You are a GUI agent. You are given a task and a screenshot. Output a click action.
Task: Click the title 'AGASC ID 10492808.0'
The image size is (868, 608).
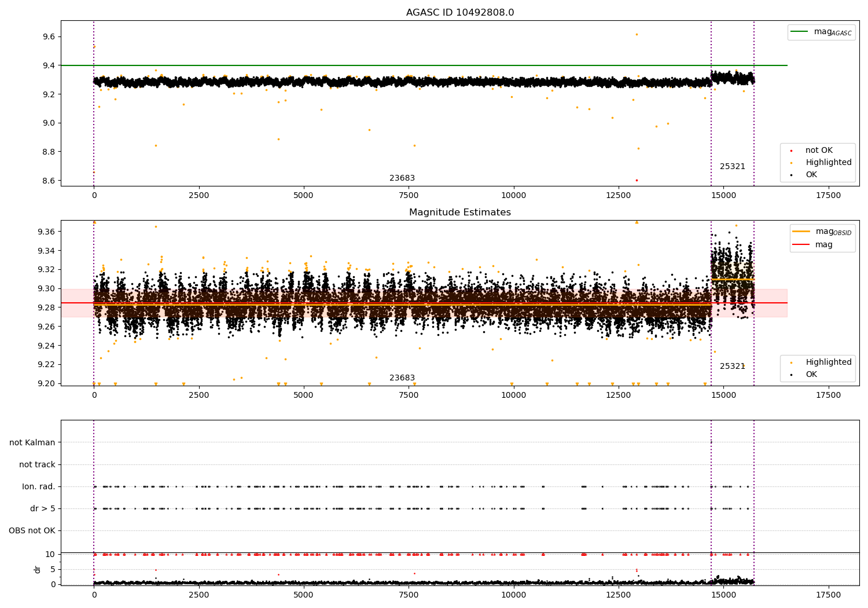click(460, 13)
